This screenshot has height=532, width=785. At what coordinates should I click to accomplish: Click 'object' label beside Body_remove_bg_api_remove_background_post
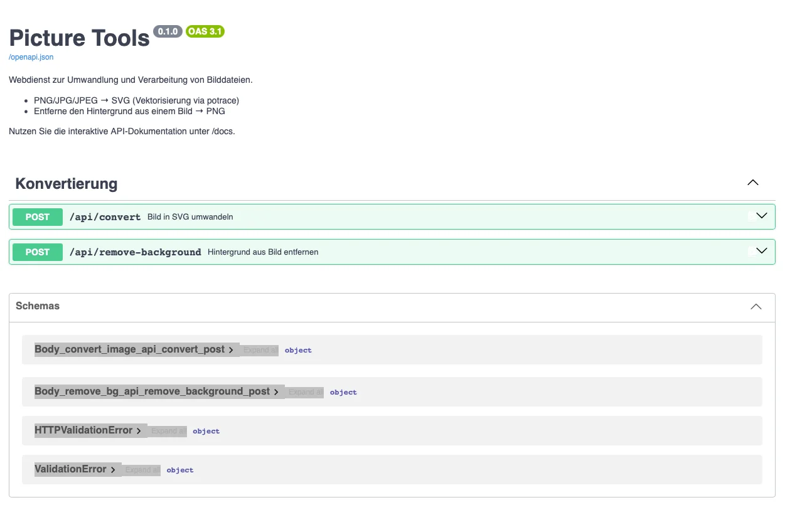coord(343,392)
